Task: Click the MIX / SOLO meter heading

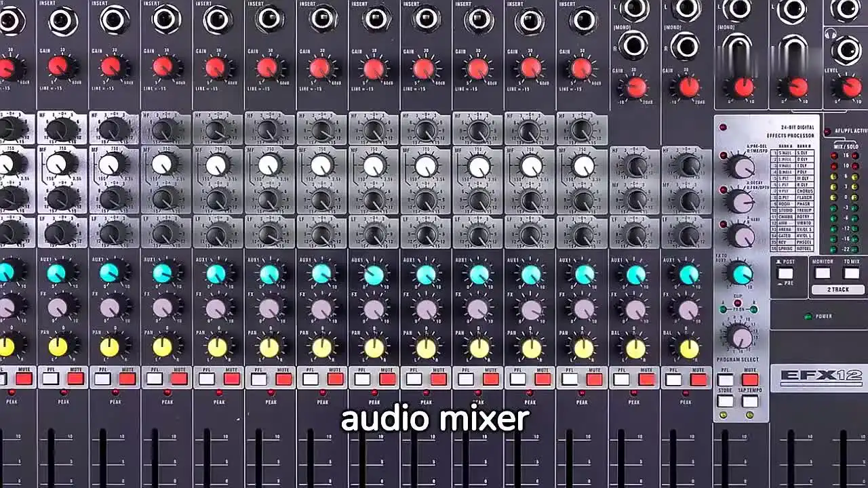Action: [x=846, y=146]
